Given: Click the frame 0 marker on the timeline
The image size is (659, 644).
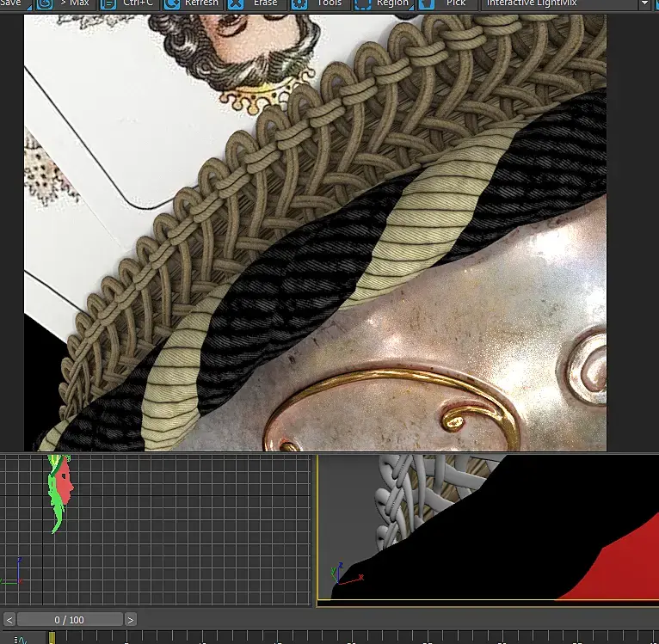Looking at the screenshot, I should [x=52, y=637].
